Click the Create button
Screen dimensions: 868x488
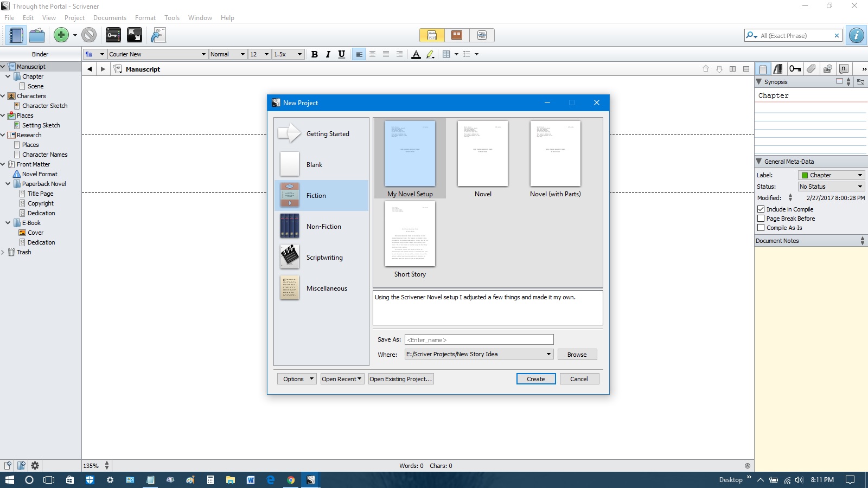[x=536, y=379]
